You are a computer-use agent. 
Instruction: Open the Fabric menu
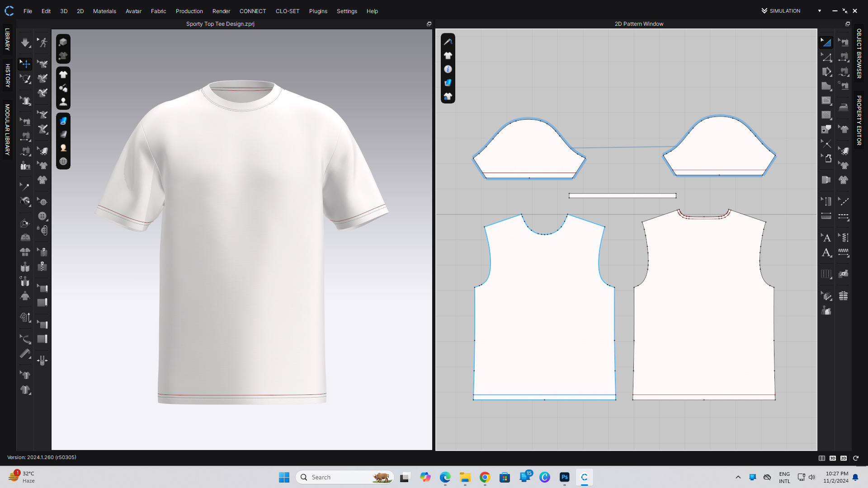(x=158, y=11)
